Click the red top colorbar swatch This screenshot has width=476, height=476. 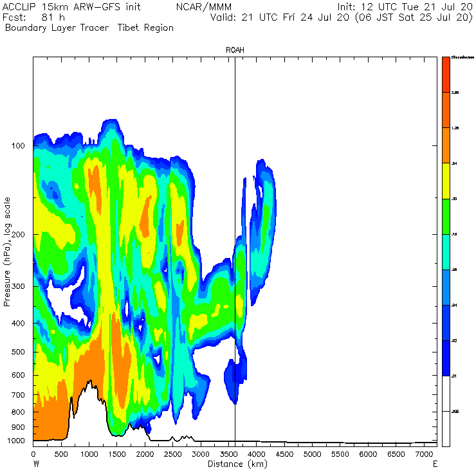point(446,75)
